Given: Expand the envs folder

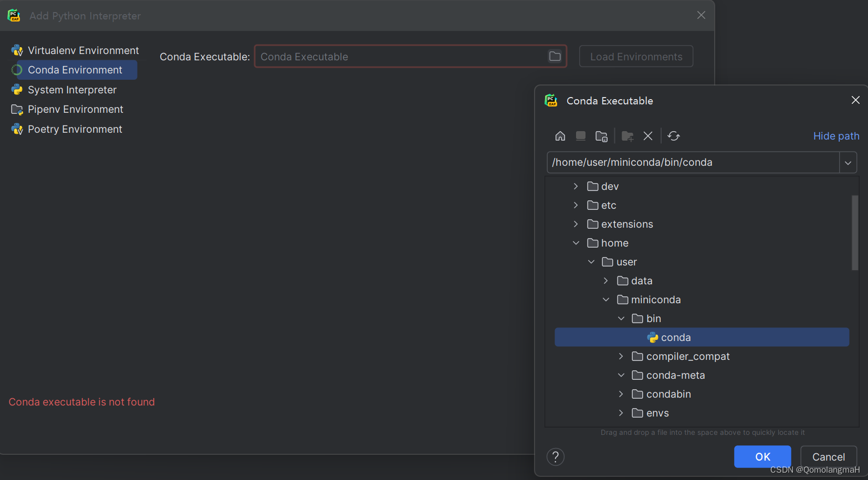Looking at the screenshot, I should click(621, 413).
